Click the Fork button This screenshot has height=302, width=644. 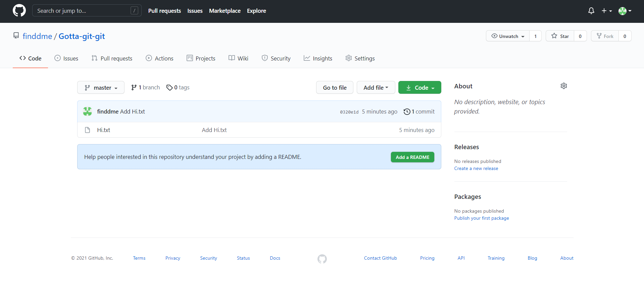[x=605, y=36]
